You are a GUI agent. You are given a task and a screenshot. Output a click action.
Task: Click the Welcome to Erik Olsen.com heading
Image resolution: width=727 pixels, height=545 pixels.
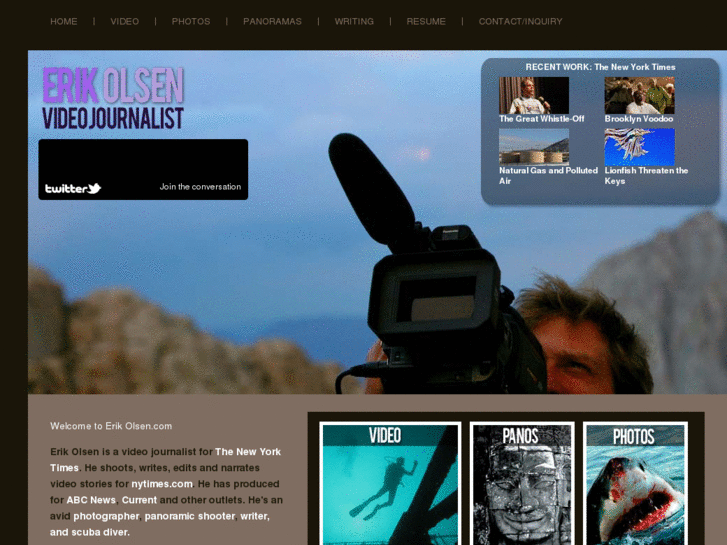[111, 426]
